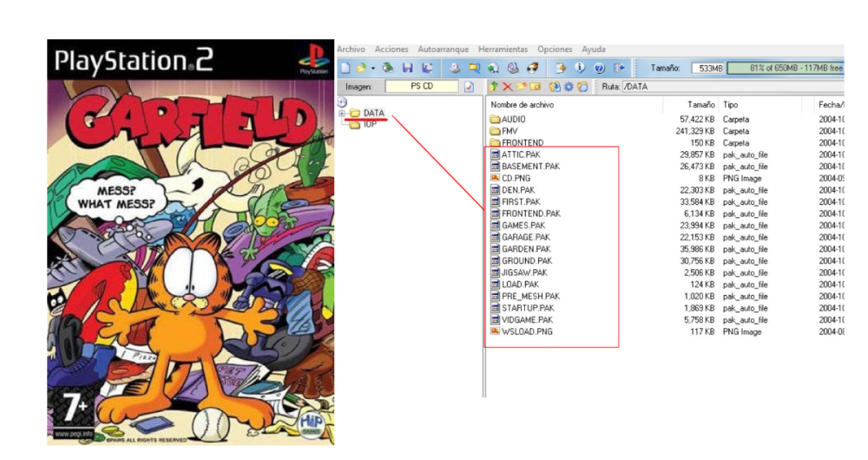868x460 pixels.
Task: Click the Make CD image drive icon
Action: pyautogui.click(x=455, y=68)
